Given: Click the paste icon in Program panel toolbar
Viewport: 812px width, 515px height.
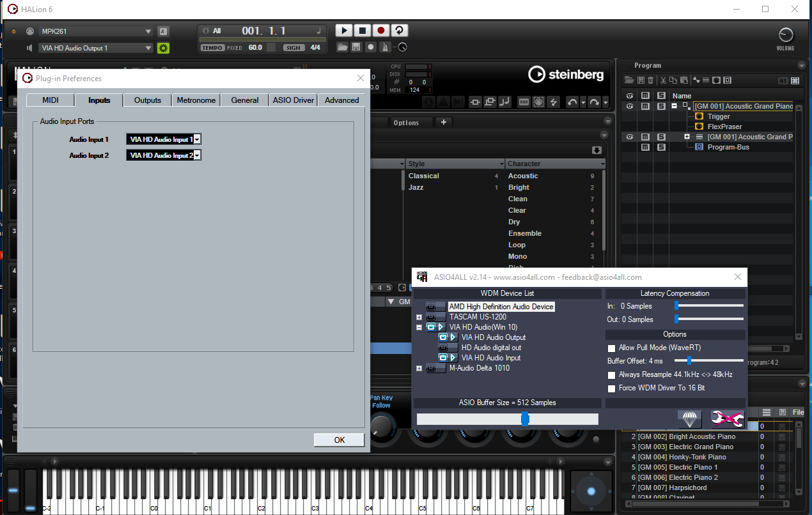Looking at the screenshot, I should [x=683, y=81].
